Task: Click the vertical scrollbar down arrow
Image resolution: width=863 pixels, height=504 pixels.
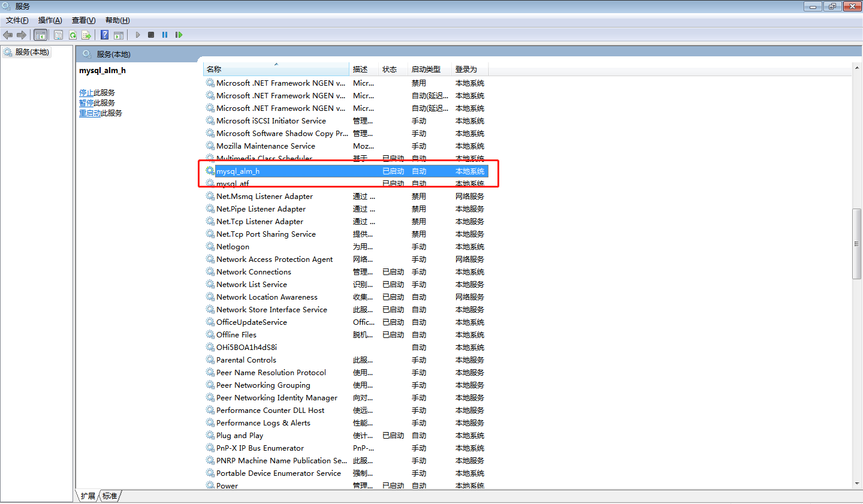Action: (x=857, y=484)
